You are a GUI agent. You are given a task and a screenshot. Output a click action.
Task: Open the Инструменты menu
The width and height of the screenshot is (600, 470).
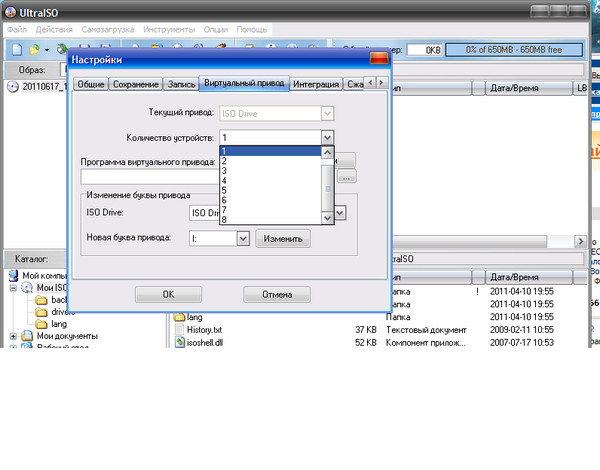click(x=169, y=29)
